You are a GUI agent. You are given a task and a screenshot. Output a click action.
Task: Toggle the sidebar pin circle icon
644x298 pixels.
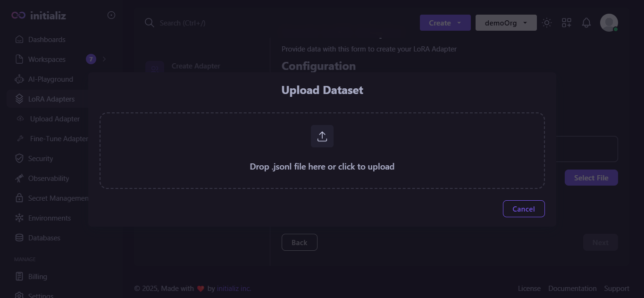click(x=111, y=15)
